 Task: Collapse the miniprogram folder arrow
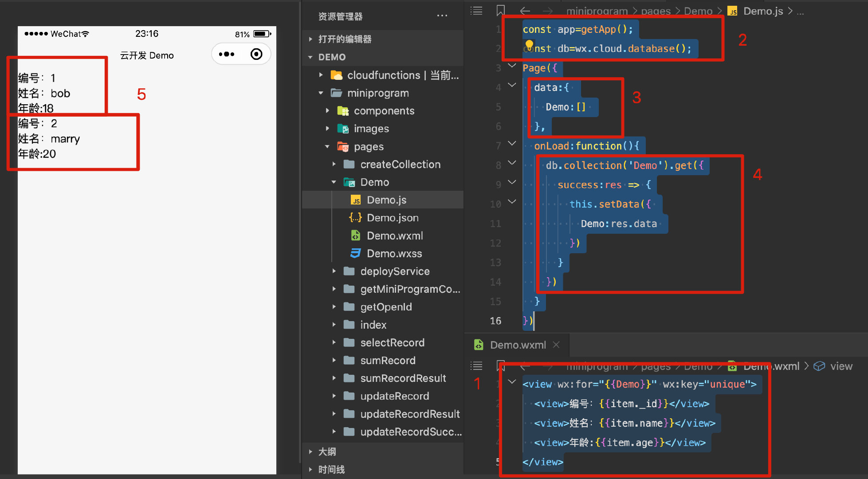point(321,93)
